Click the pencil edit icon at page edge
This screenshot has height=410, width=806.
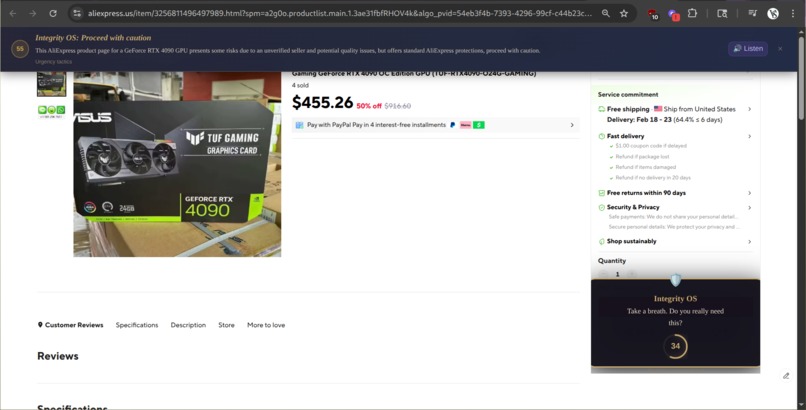pyautogui.click(x=786, y=376)
